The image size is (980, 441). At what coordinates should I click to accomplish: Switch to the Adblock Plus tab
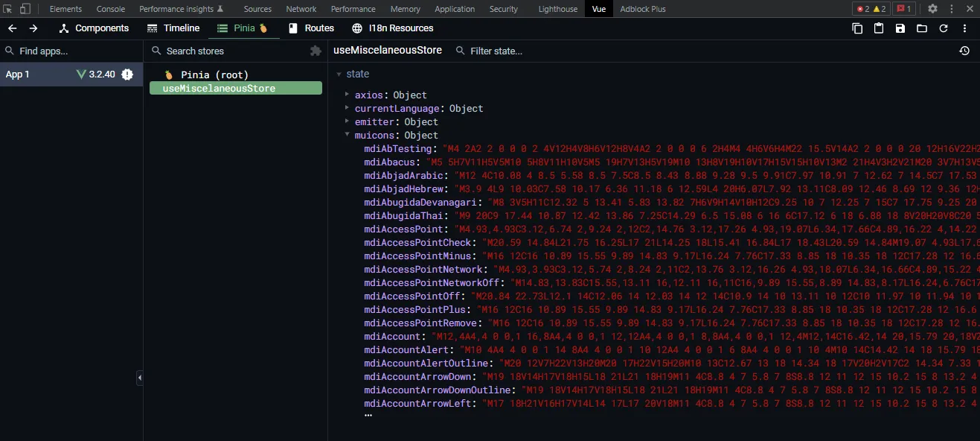(x=642, y=9)
